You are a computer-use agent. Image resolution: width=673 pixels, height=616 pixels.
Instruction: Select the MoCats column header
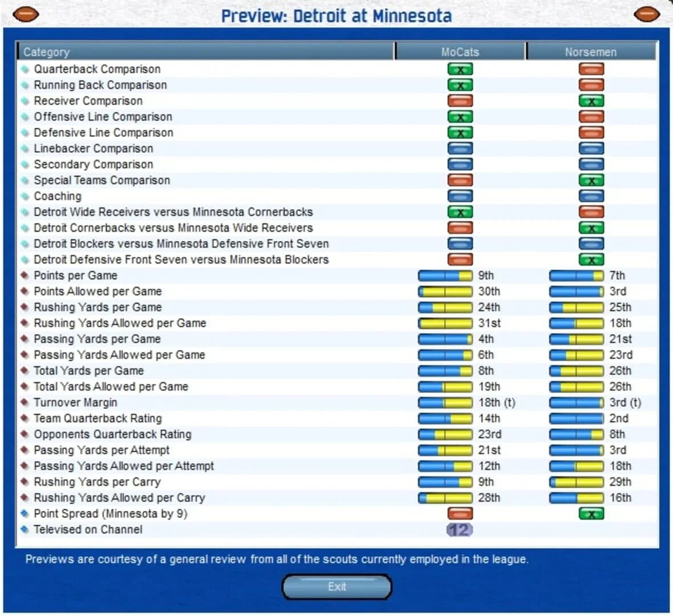coord(460,52)
